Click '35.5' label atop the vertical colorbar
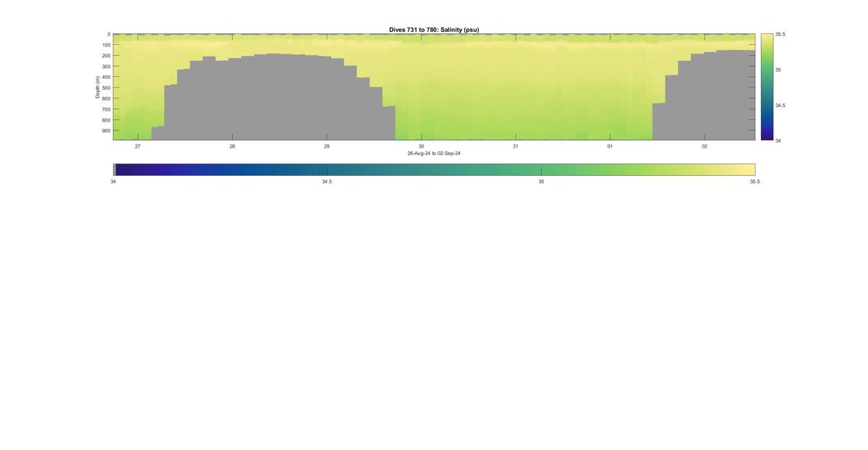 pyautogui.click(x=780, y=34)
